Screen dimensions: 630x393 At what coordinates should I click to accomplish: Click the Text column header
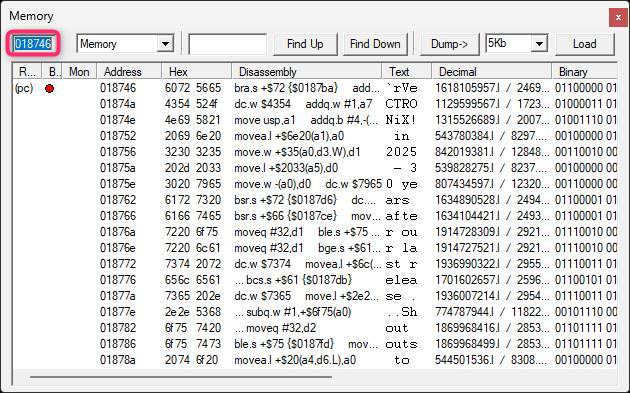click(x=406, y=72)
